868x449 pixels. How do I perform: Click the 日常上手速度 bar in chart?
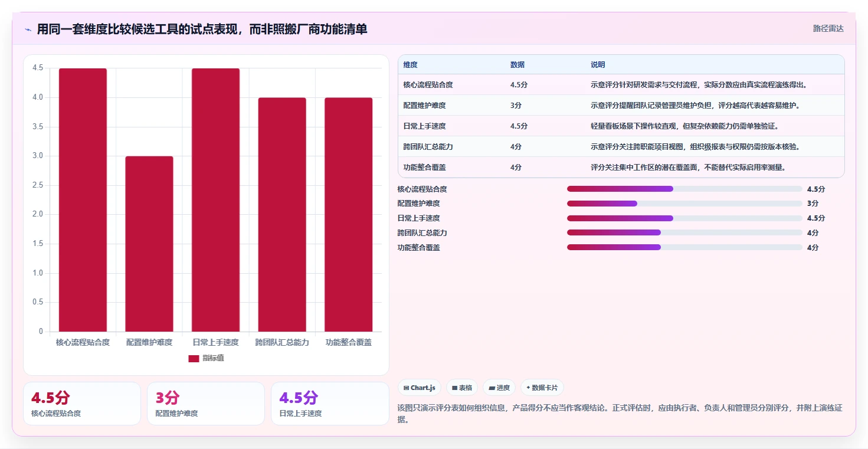[x=215, y=200]
